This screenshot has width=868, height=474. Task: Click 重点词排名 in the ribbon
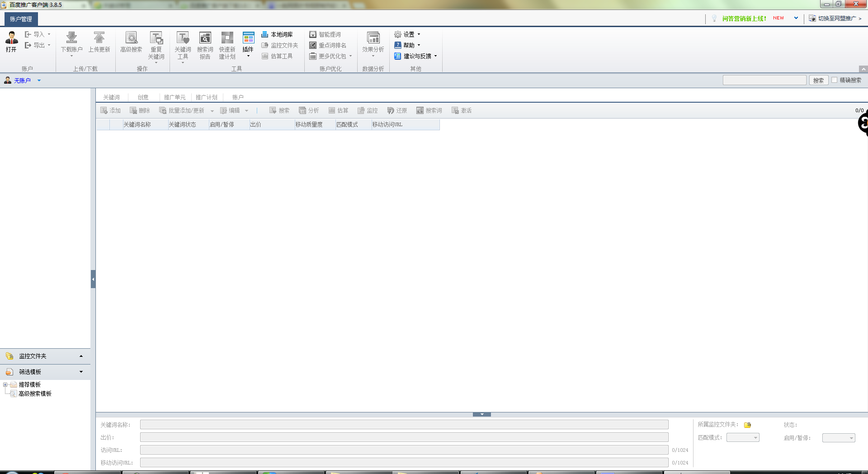[x=328, y=45]
